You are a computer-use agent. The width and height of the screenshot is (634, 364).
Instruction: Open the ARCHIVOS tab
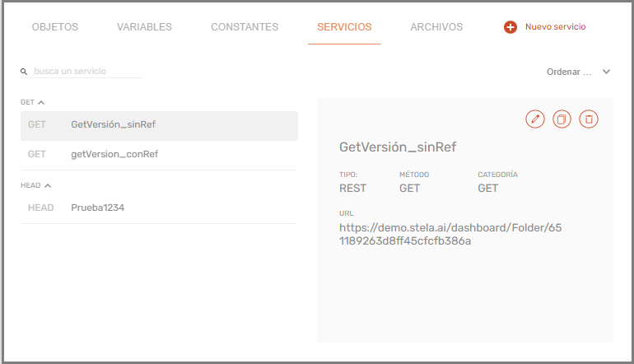click(436, 26)
